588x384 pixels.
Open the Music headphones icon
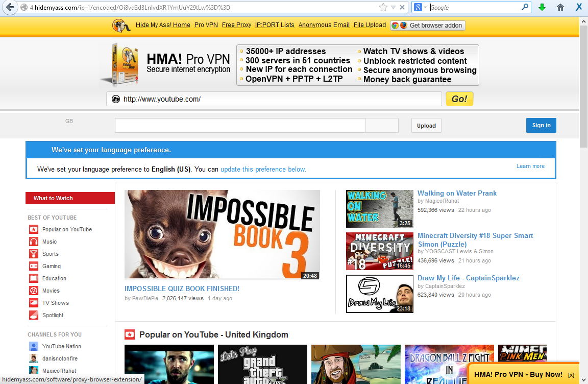[x=34, y=242]
